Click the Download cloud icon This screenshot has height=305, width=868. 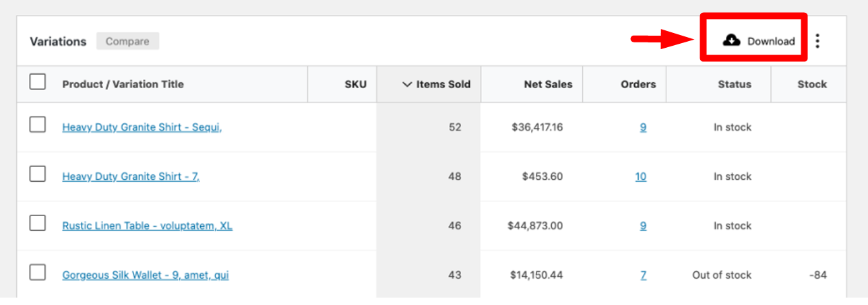pos(731,41)
